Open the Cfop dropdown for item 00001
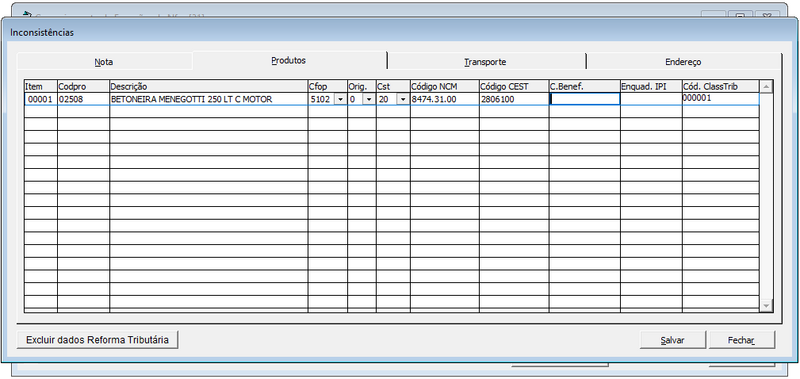This screenshot has height=379, width=800. pyautogui.click(x=340, y=99)
